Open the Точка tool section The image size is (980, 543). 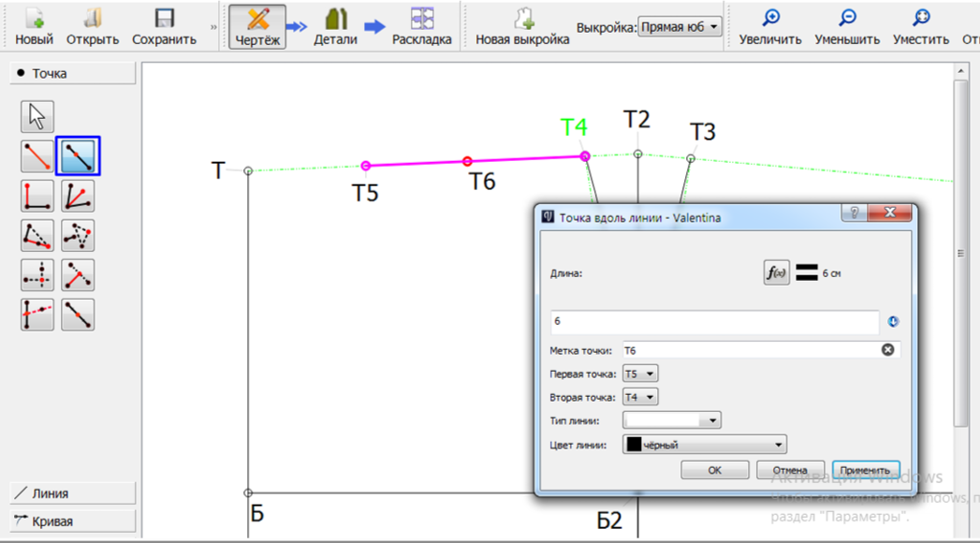click(72, 73)
